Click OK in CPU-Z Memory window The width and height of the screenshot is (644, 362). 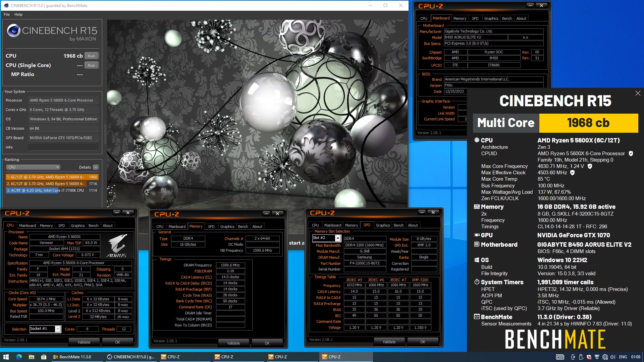coord(267,343)
